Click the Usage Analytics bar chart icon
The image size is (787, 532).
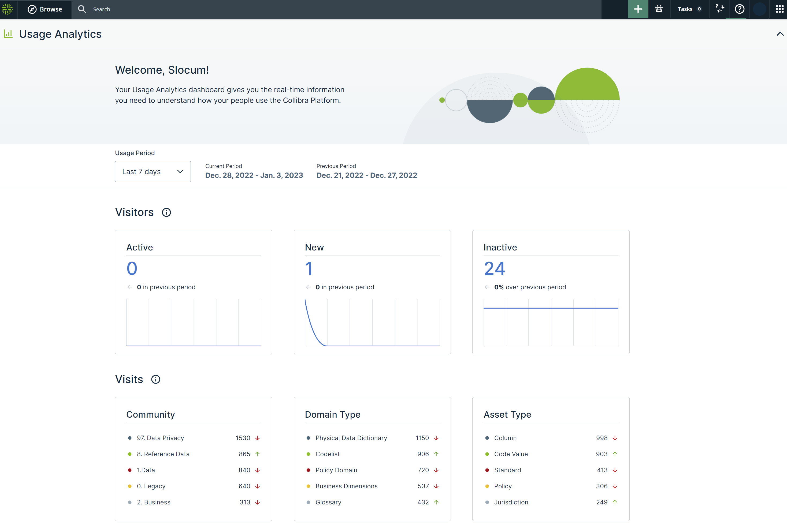pos(9,34)
